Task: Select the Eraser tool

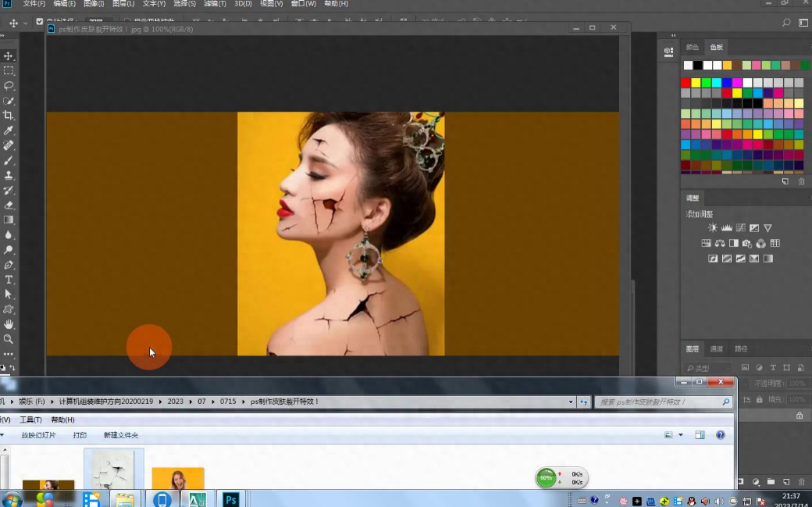Action: click(9, 205)
